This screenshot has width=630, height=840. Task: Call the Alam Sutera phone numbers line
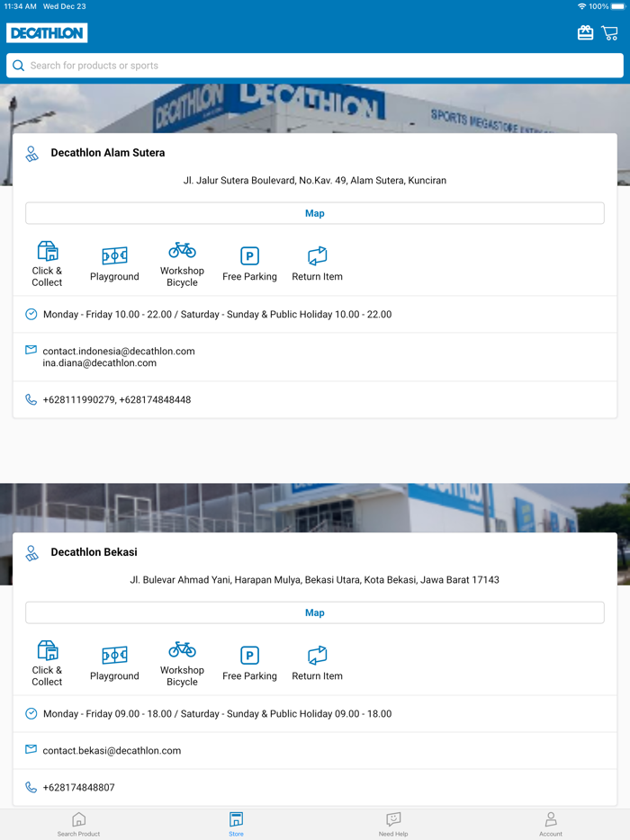pos(117,399)
